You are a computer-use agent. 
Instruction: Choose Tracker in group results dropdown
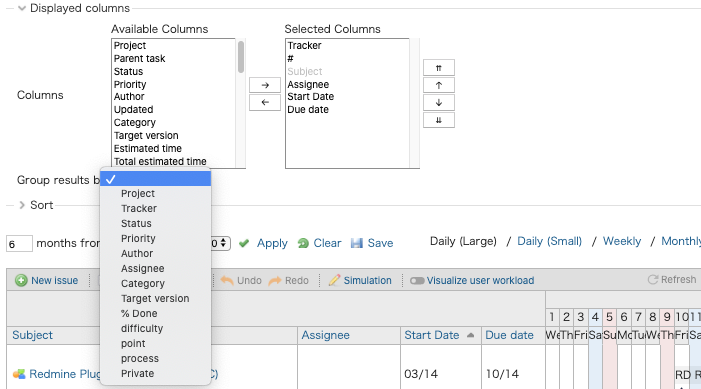pos(139,208)
